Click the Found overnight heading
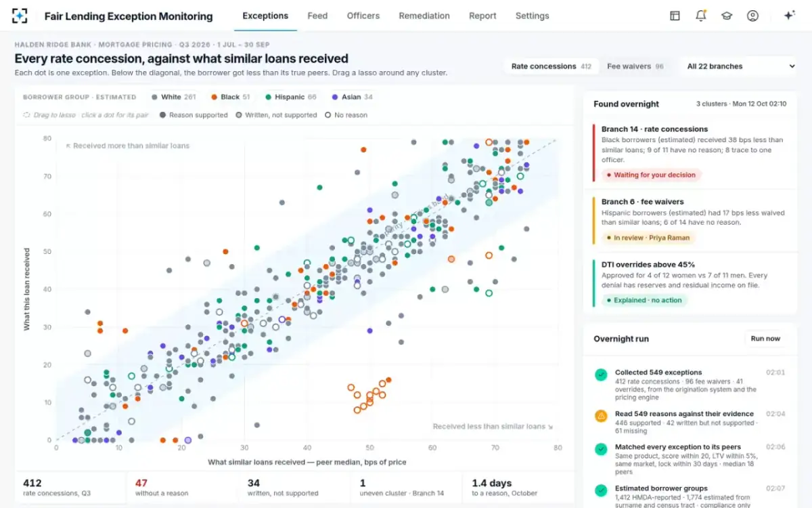 point(626,104)
